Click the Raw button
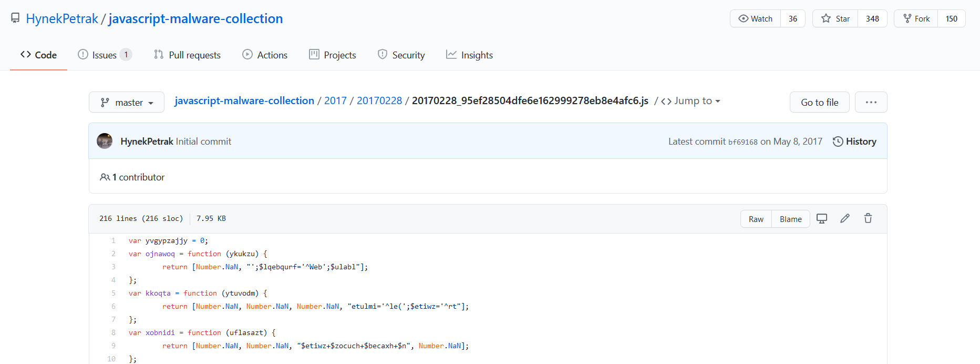 pos(756,219)
